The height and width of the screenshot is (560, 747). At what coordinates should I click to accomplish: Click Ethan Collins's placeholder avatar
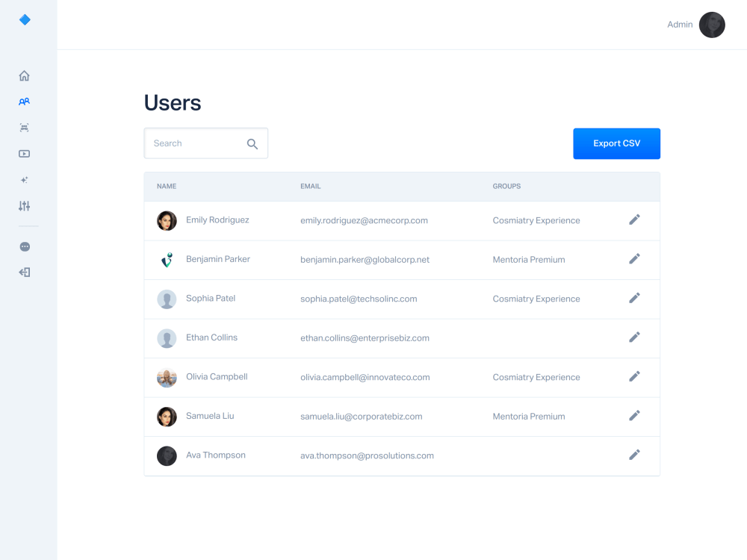167,338
